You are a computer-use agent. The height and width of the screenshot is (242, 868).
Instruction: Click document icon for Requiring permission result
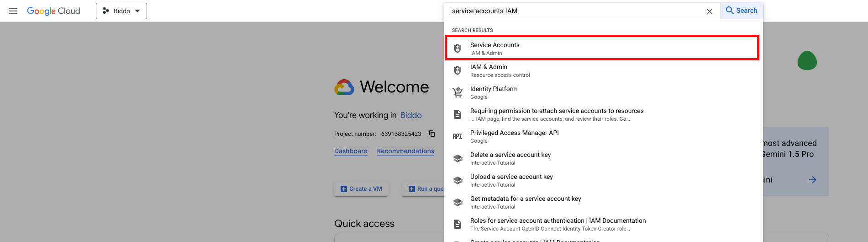(x=458, y=114)
